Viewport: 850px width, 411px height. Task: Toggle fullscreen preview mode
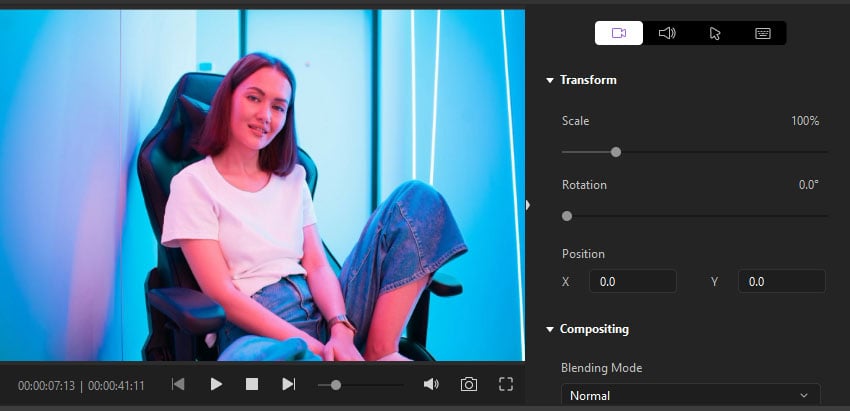point(506,384)
